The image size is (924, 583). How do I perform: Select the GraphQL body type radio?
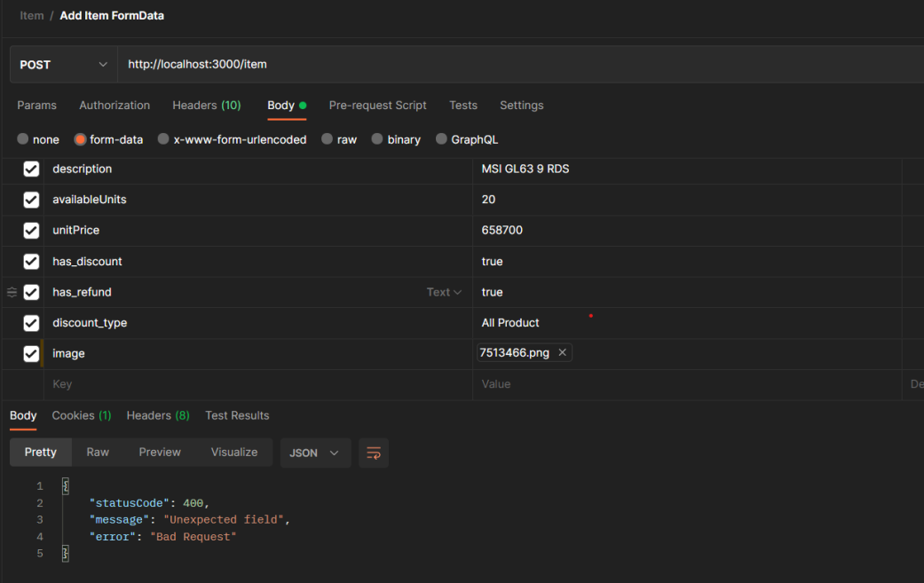[x=441, y=139]
